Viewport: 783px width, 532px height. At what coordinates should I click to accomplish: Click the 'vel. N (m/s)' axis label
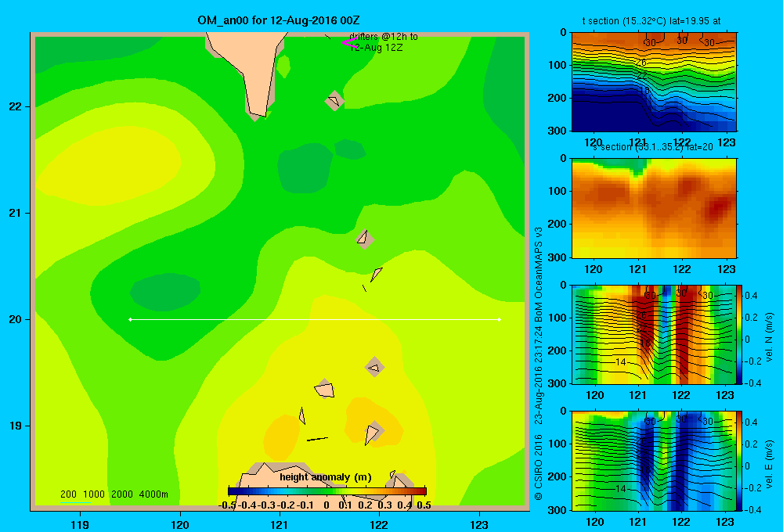tap(770, 337)
